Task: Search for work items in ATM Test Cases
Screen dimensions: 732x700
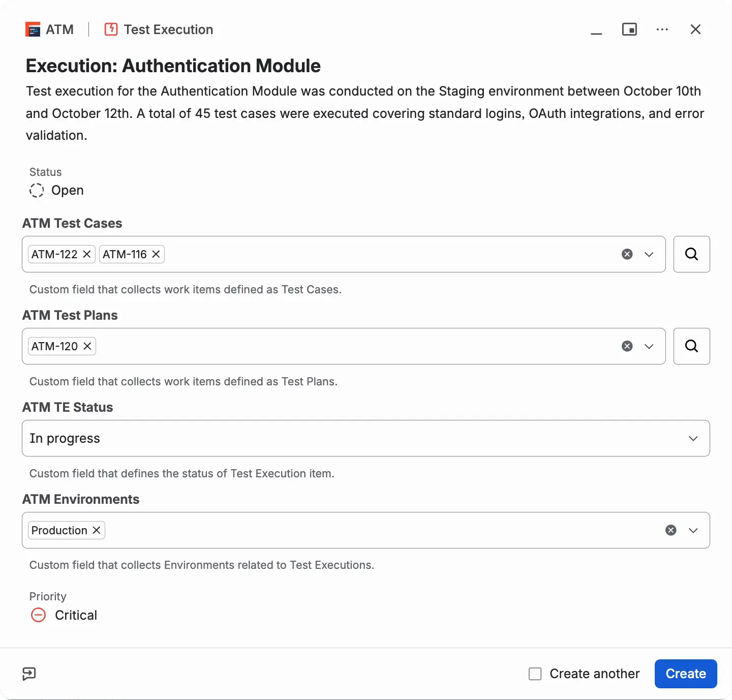Action: [692, 254]
